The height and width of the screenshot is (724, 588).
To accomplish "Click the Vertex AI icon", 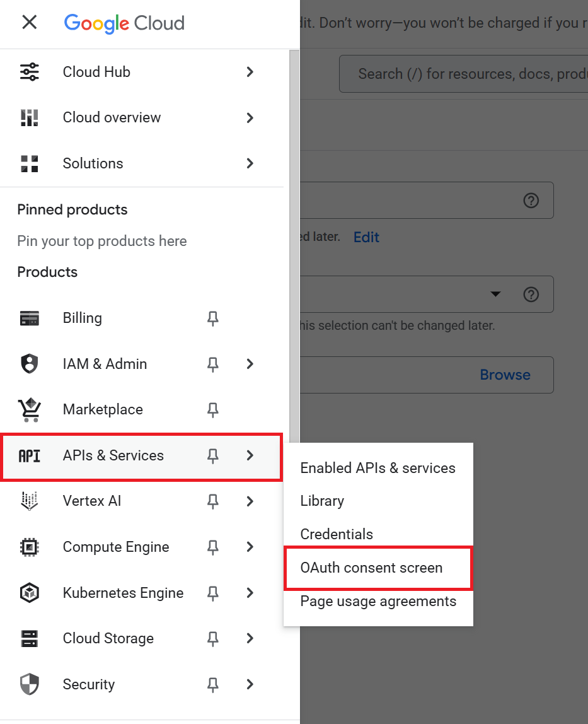I will (x=30, y=501).
